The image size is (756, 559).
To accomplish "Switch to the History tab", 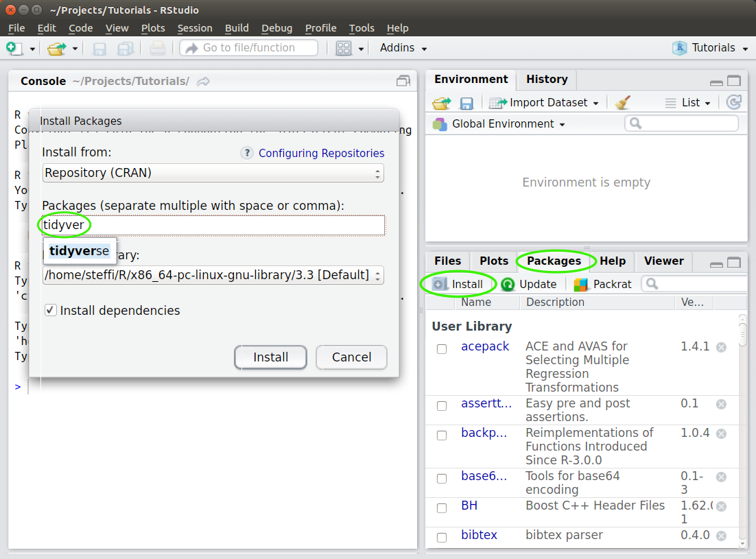I will tap(547, 79).
